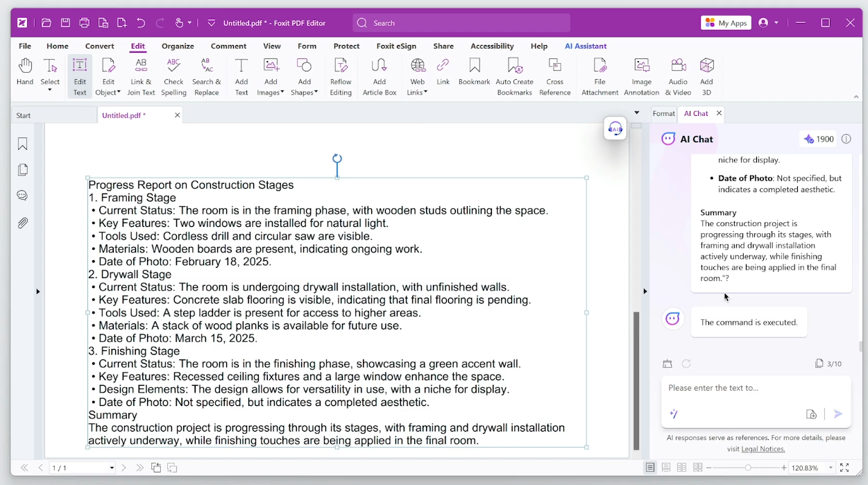868x485 pixels.
Task: Open the Comments side panel
Action: tap(23, 196)
